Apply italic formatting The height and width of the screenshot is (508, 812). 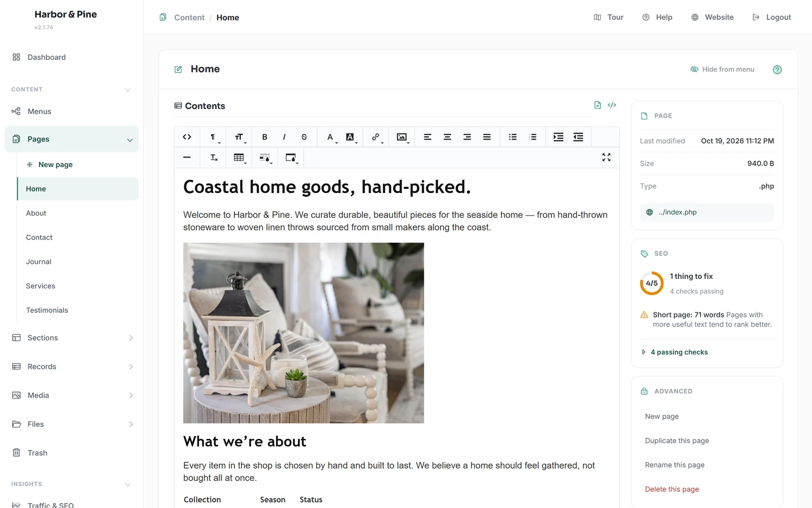[284, 137]
